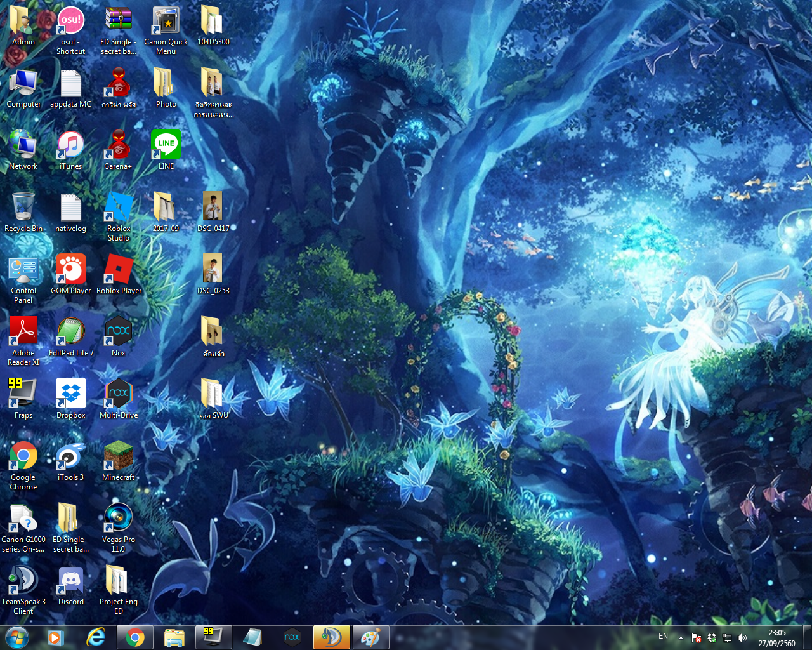812x650 pixels.
Task: Select the Recycle Bin icon
Action: pos(23,212)
